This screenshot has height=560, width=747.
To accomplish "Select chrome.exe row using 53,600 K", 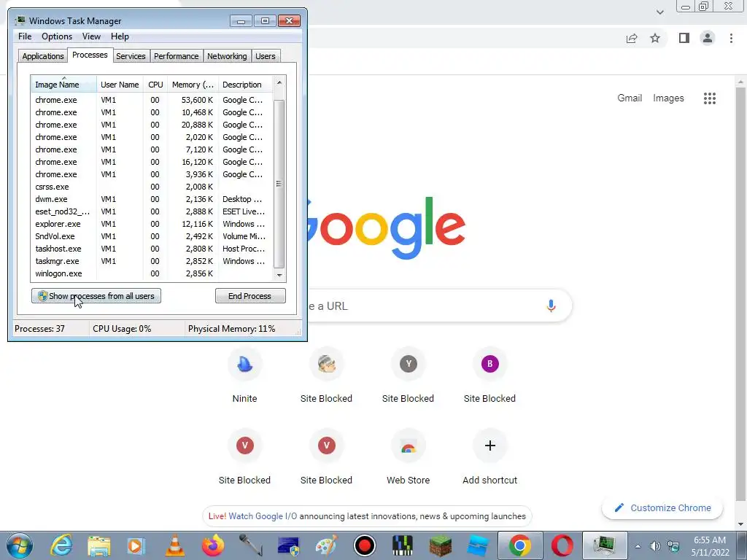I will point(152,100).
